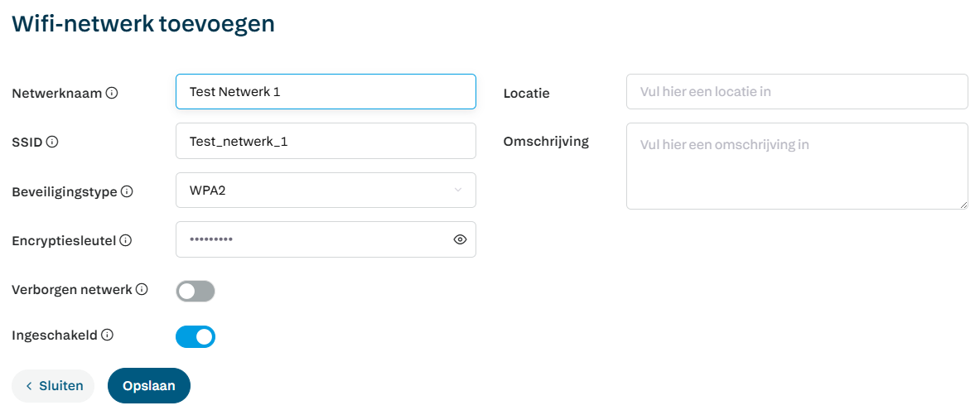
Task: Open the Beveiligingstype info tooltip icon
Action: 127,191
